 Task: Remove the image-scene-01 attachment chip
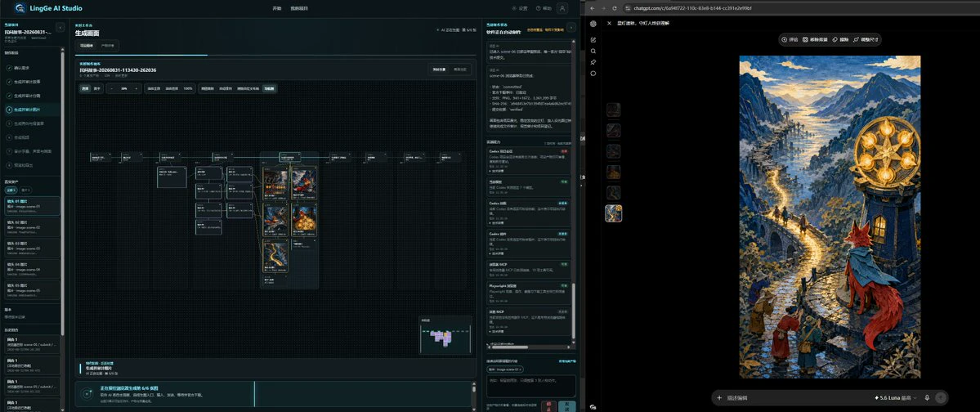[521, 369]
